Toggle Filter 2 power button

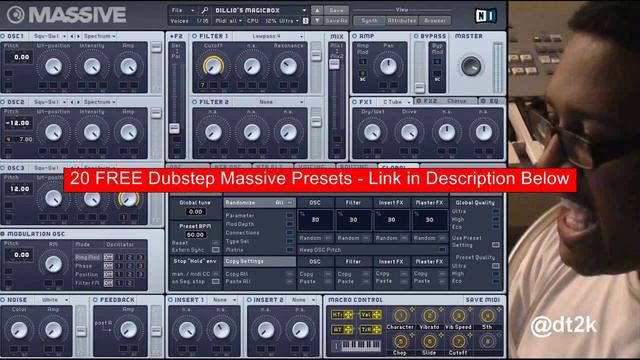tap(194, 102)
